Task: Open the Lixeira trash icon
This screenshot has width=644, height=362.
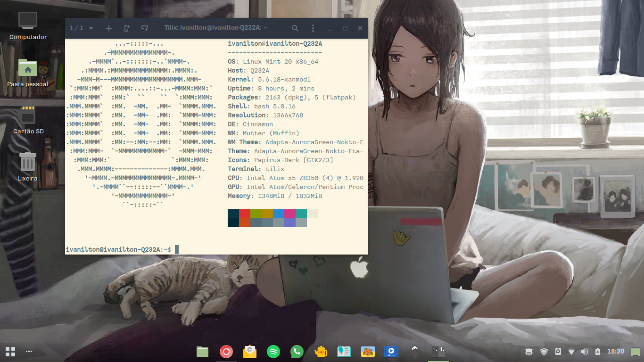Action: click(28, 163)
